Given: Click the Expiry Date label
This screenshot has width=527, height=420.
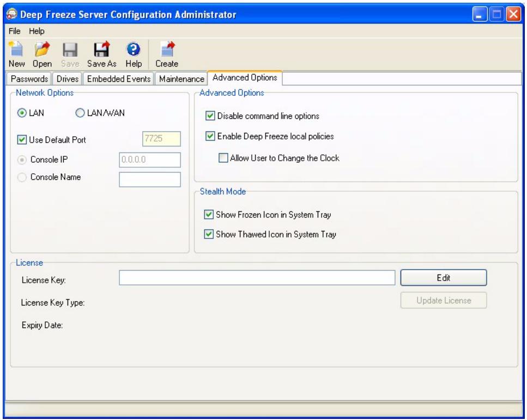Looking at the screenshot, I should (x=42, y=325).
